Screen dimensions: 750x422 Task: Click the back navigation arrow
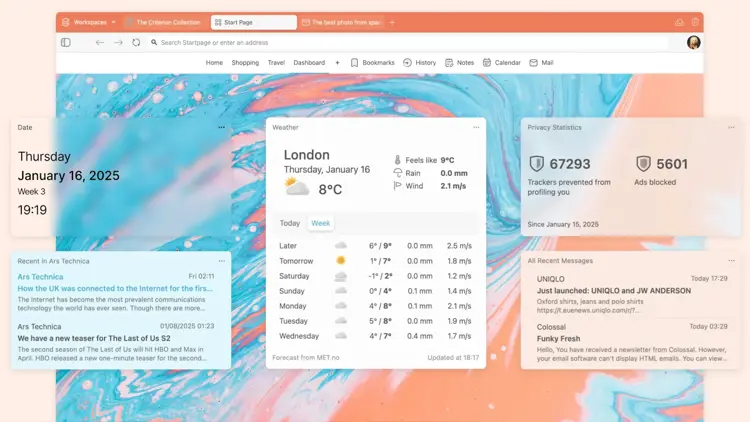point(100,43)
